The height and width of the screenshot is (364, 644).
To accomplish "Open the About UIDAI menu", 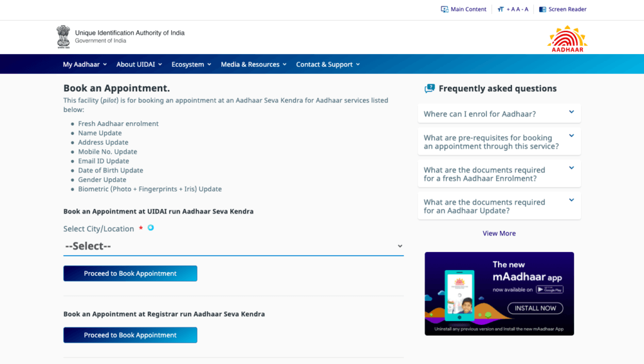I will pyautogui.click(x=139, y=64).
